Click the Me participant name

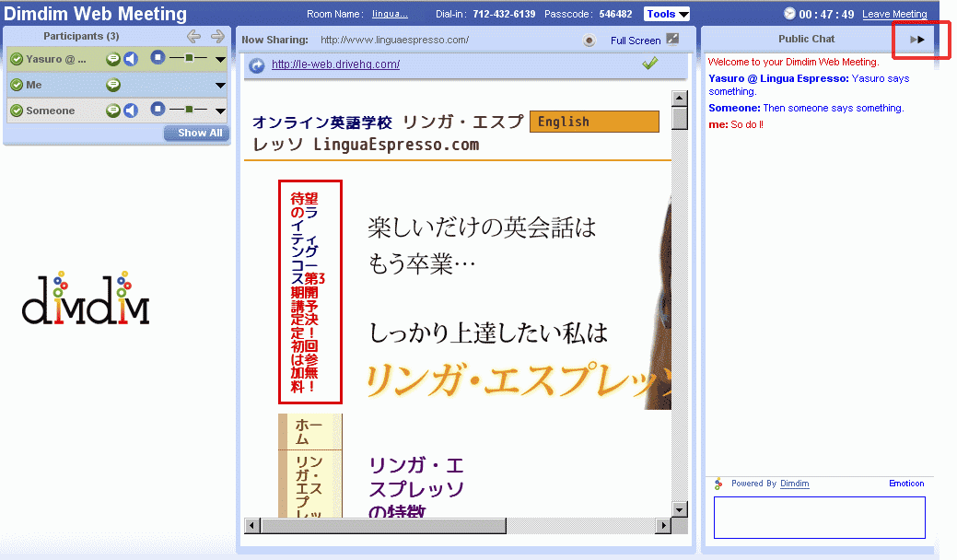pyautogui.click(x=34, y=85)
